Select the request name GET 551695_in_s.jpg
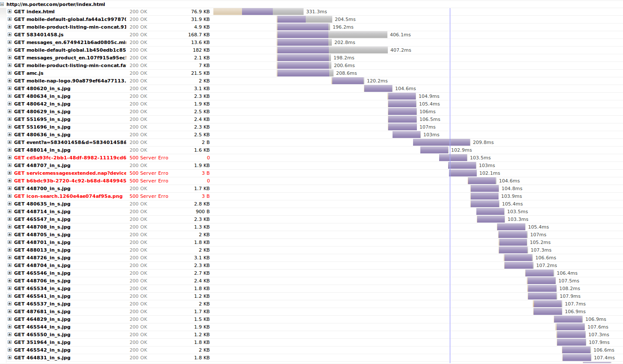Screen dimensions: 623x364 click(42, 119)
